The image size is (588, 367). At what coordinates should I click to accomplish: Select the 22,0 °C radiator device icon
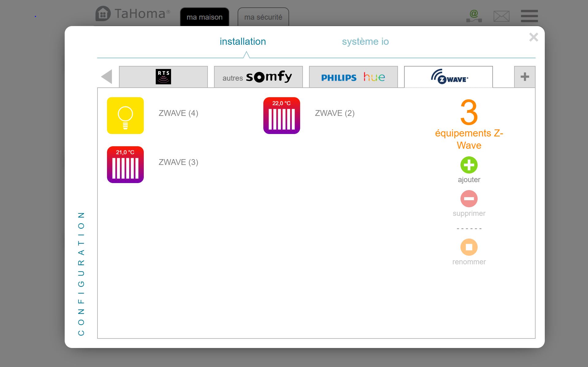[x=281, y=116]
